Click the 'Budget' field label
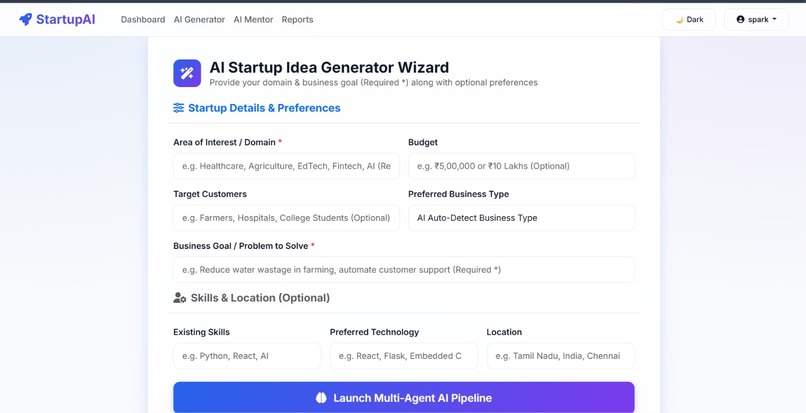This screenshot has height=413, width=806. point(423,142)
